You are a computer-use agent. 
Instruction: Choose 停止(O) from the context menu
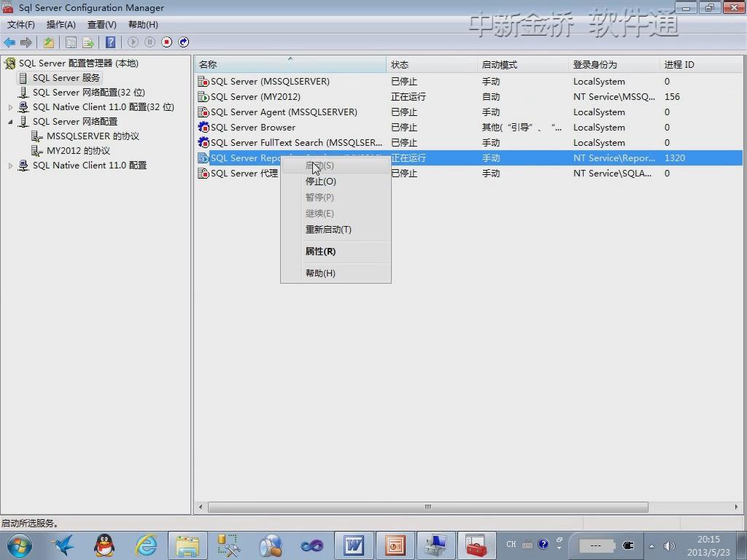[336, 182]
